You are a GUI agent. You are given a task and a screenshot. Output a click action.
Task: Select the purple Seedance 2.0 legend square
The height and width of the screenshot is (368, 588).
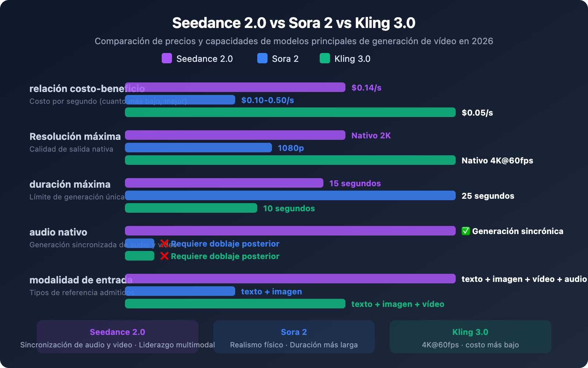pyautogui.click(x=166, y=59)
